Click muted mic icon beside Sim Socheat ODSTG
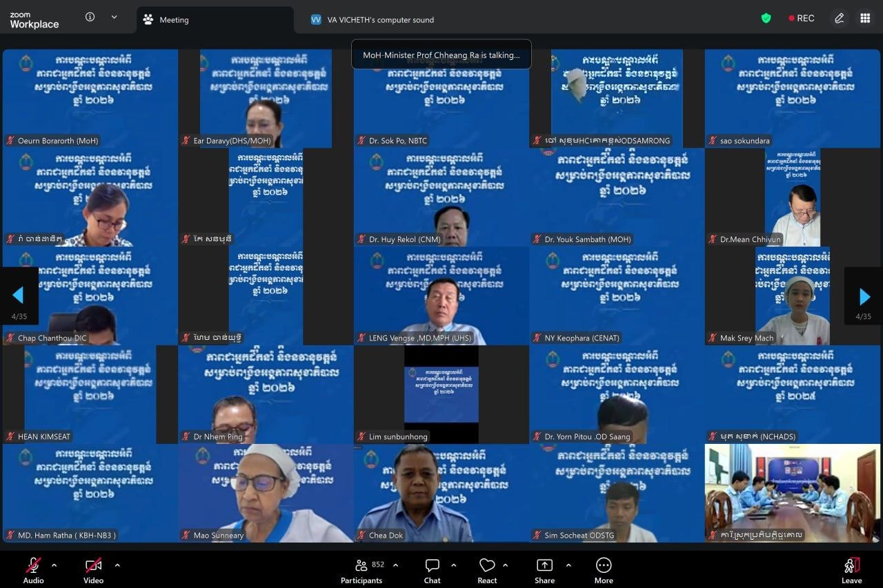The height and width of the screenshot is (588, 883). 537,535
